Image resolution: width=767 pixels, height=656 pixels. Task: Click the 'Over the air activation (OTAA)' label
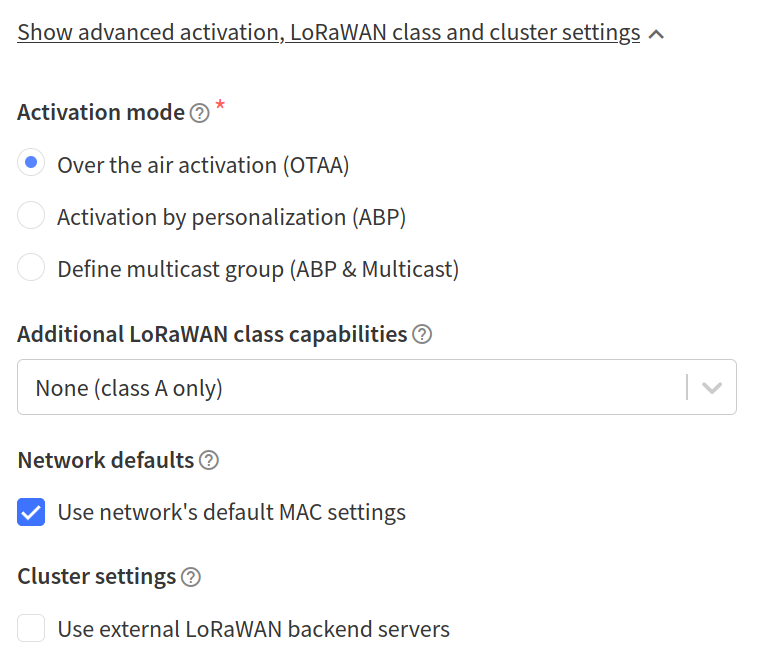point(203,165)
